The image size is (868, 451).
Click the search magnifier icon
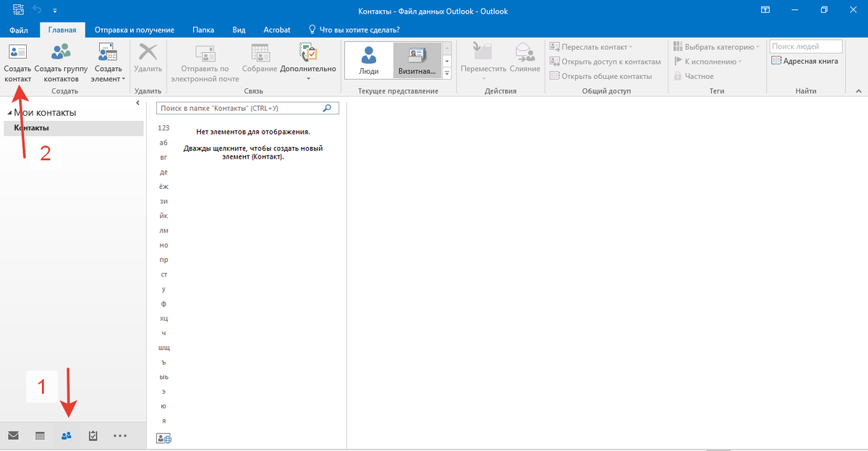click(x=328, y=108)
